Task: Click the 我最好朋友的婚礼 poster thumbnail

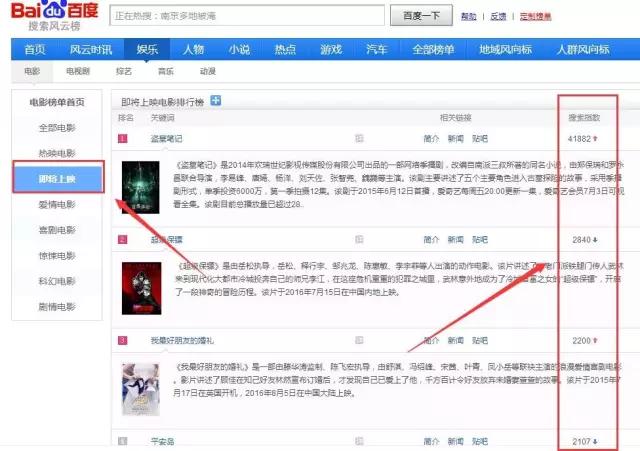Action: click(x=141, y=389)
